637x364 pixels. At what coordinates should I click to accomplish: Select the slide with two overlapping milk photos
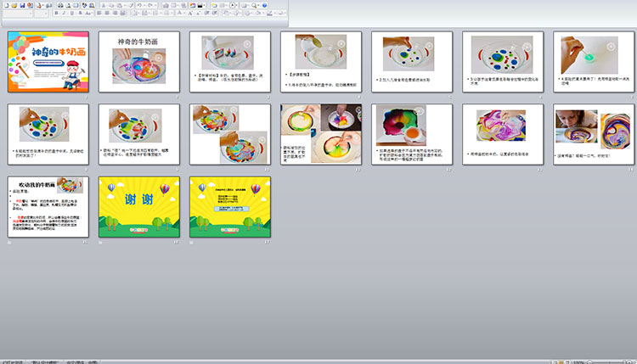click(230, 134)
